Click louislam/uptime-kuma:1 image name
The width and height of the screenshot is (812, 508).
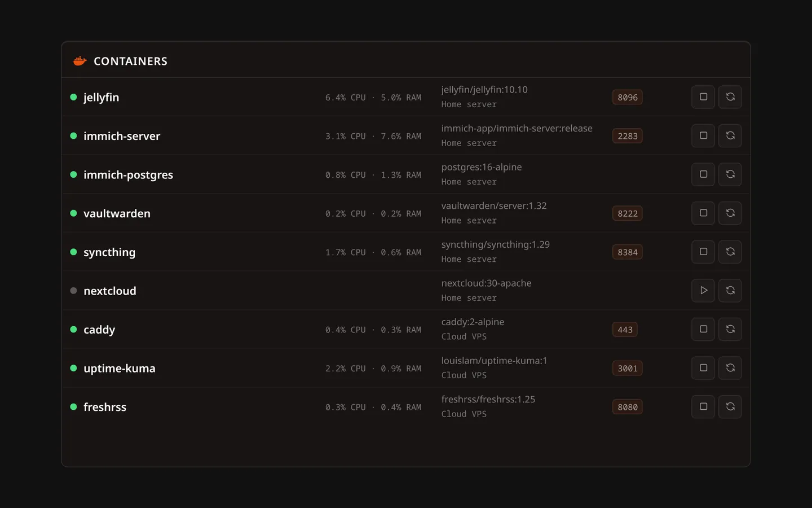point(495,361)
